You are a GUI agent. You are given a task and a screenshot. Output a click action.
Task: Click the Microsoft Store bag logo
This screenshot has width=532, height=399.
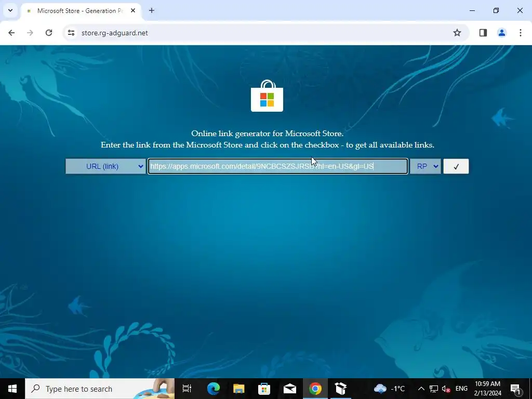click(x=267, y=96)
